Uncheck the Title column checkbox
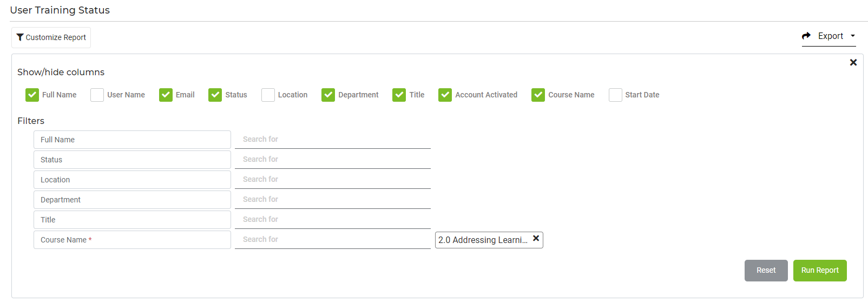The width and height of the screenshot is (868, 302). pos(399,95)
